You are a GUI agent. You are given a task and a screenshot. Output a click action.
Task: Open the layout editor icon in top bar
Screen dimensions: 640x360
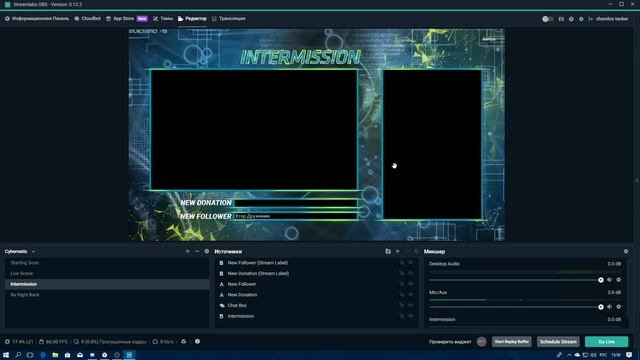point(561,19)
